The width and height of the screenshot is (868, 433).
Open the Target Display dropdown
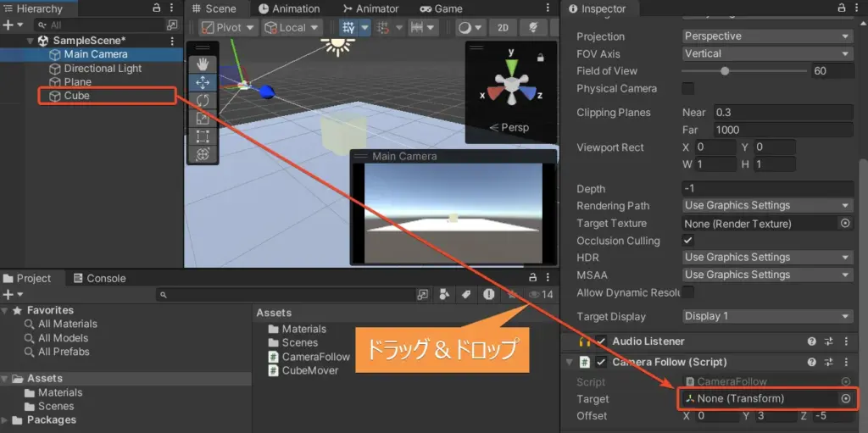[768, 316]
